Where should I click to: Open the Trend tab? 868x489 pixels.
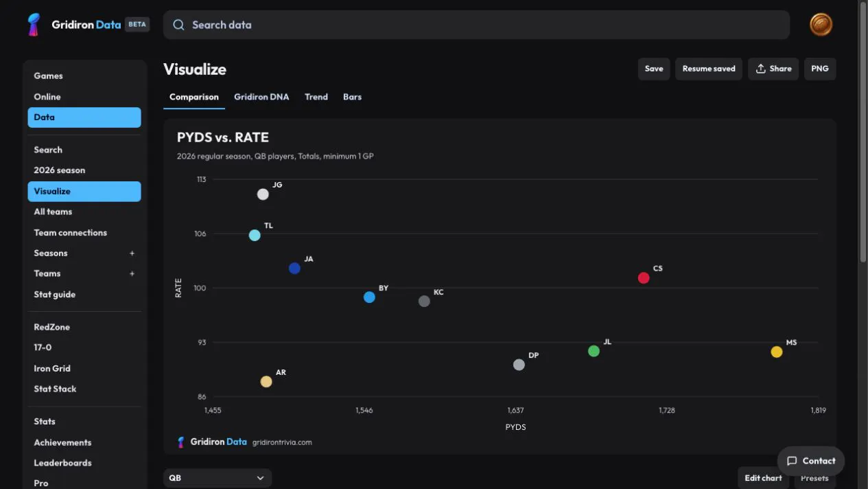tap(316, 97)
